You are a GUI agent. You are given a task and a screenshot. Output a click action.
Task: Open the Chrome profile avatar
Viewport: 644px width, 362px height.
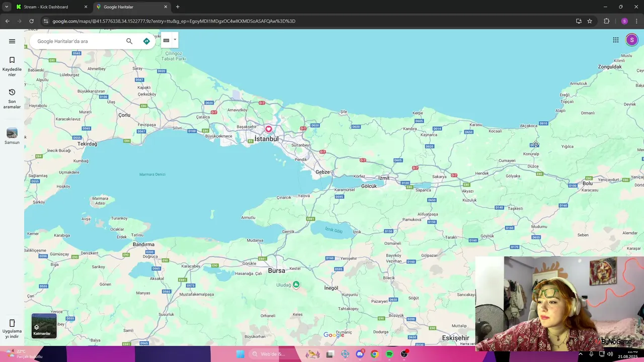(624, 21)
